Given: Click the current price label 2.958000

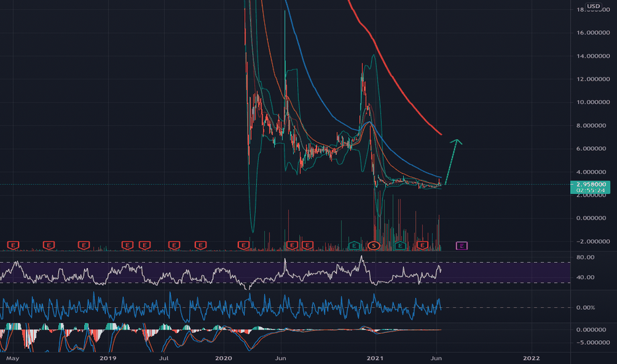Looking at the screenshot, I should pyautogui.click(x=591, y=184).
